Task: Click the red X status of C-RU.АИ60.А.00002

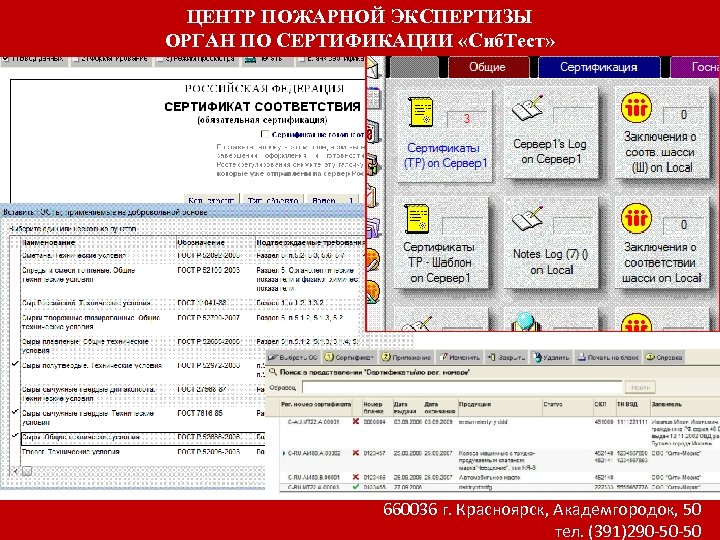Action: pyautogui.click(x=355, y=453)
